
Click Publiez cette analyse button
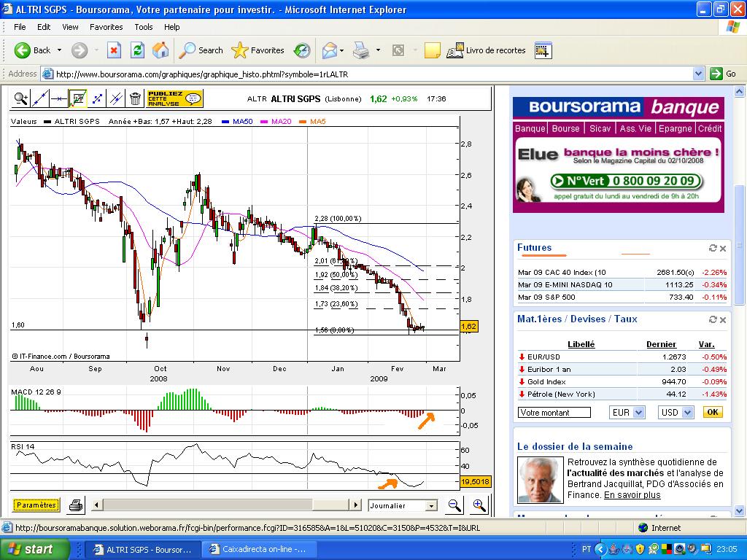coord(175,98)
